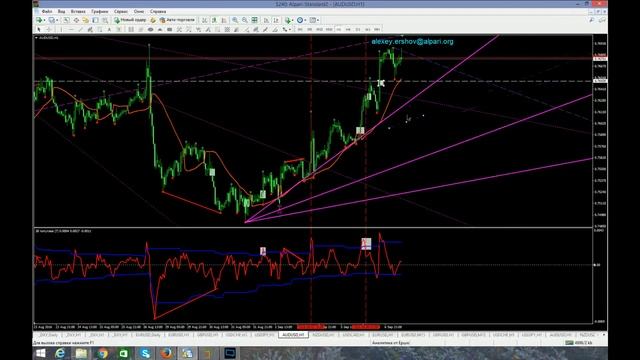Select the Crosshair tool
This screenshot has height=360, width=640.
[x=49, y=29]
